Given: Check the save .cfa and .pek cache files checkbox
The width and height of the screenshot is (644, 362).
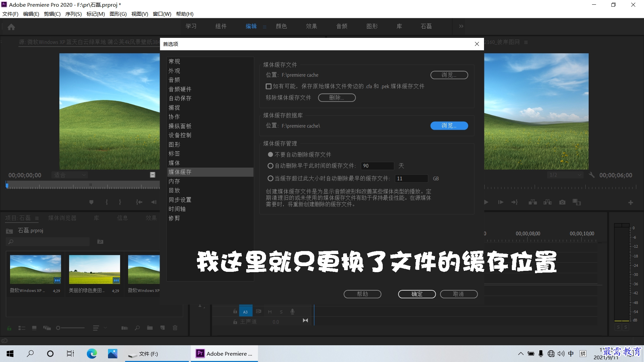Looking at the screenshot, I should [x=268, y=86].
